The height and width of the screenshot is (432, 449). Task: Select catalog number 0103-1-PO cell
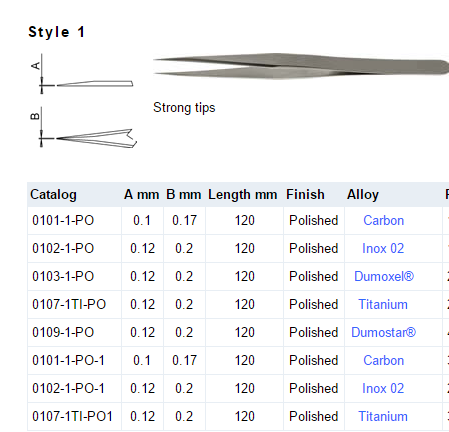[x=74, y=277]
